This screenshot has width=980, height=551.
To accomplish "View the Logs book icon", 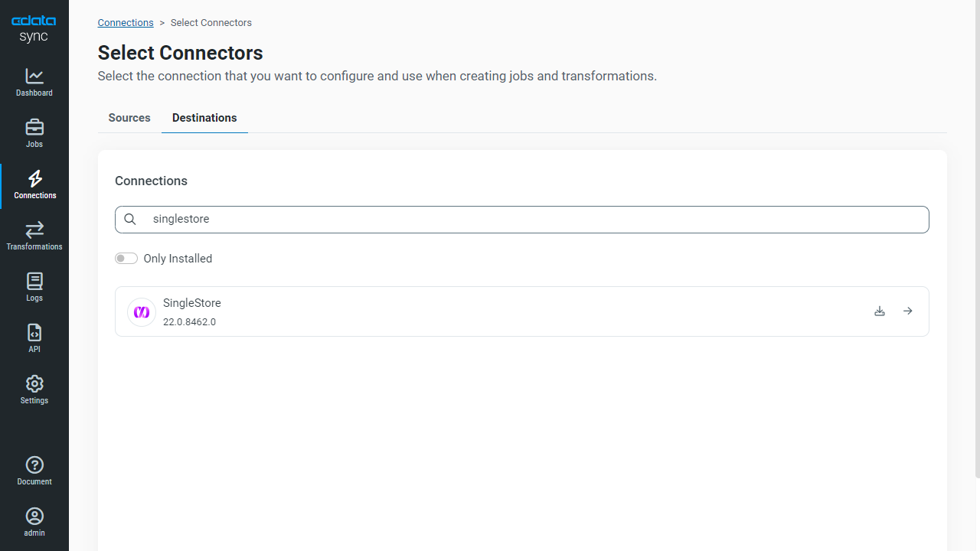I will (34, 281).
